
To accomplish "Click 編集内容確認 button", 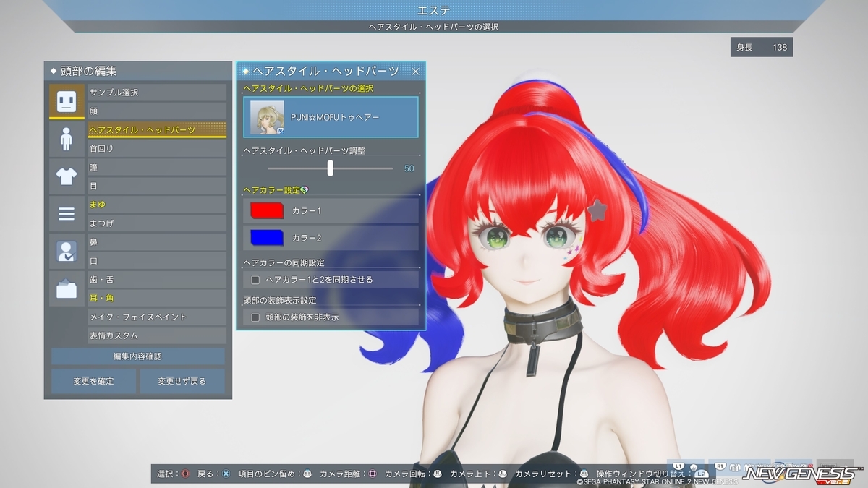I will (x=138, y=356).
